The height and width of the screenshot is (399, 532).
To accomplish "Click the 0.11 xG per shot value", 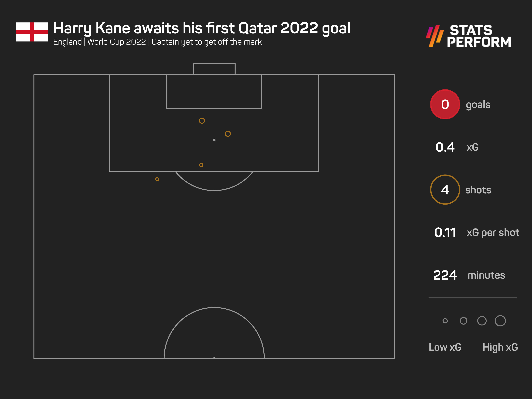I will coord(445,233).
